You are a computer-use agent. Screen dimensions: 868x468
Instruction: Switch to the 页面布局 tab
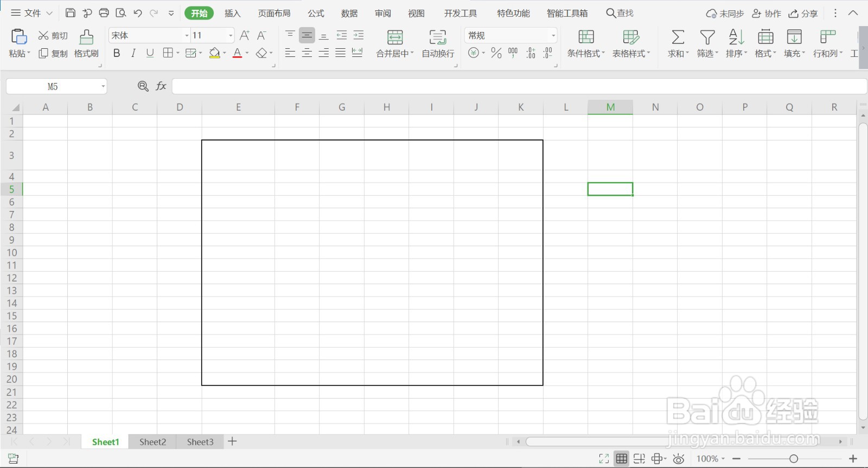point(274,13)
